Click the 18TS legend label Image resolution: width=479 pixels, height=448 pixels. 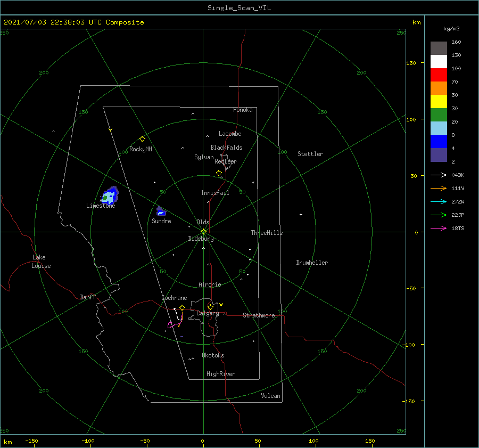458,228
